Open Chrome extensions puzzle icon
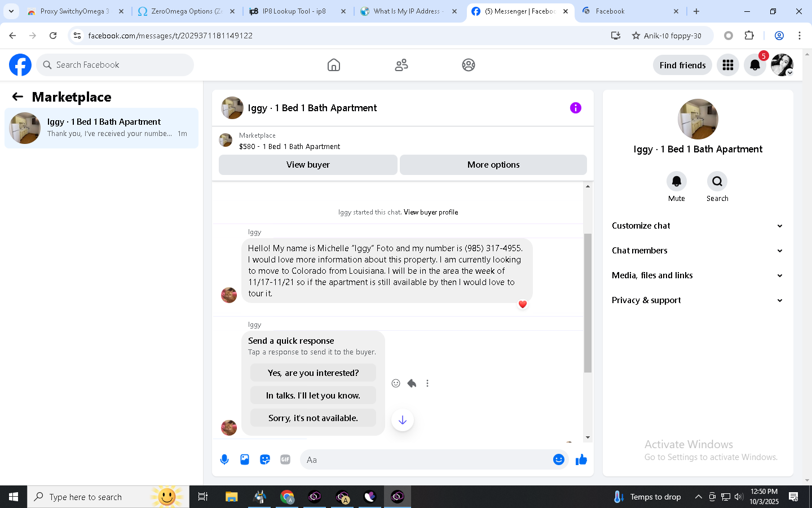This screenshot has height=508, width=812. pos(749,36)
